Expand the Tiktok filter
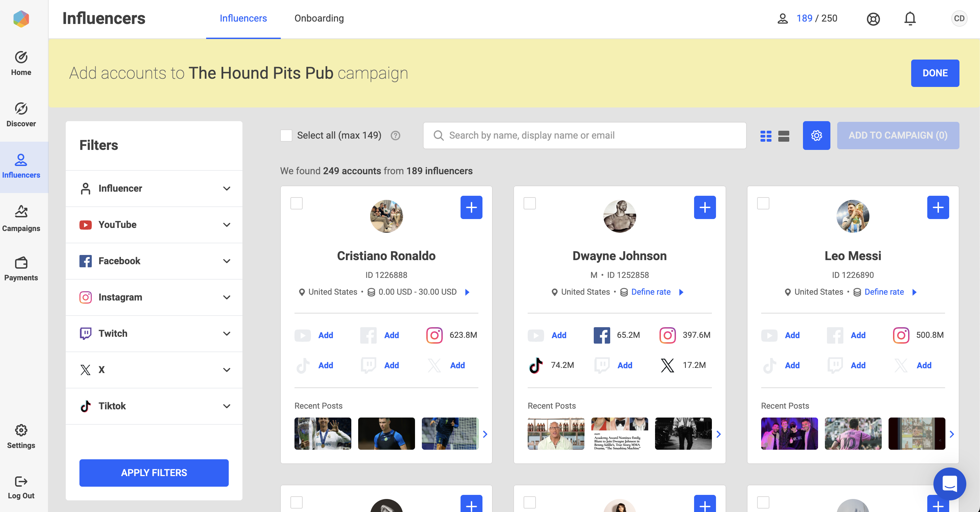Image resolution: width=980 pixels, height=512 pixels. (154, 406)
